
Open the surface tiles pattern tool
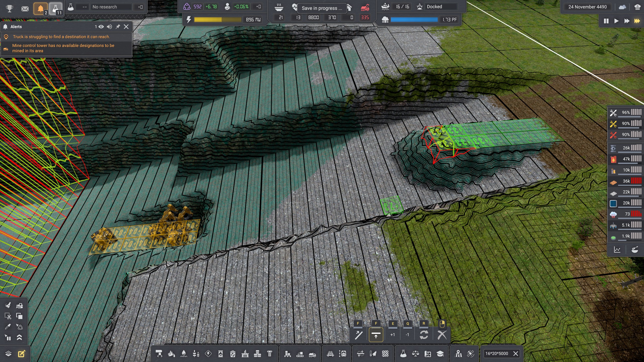pos(385,354)
